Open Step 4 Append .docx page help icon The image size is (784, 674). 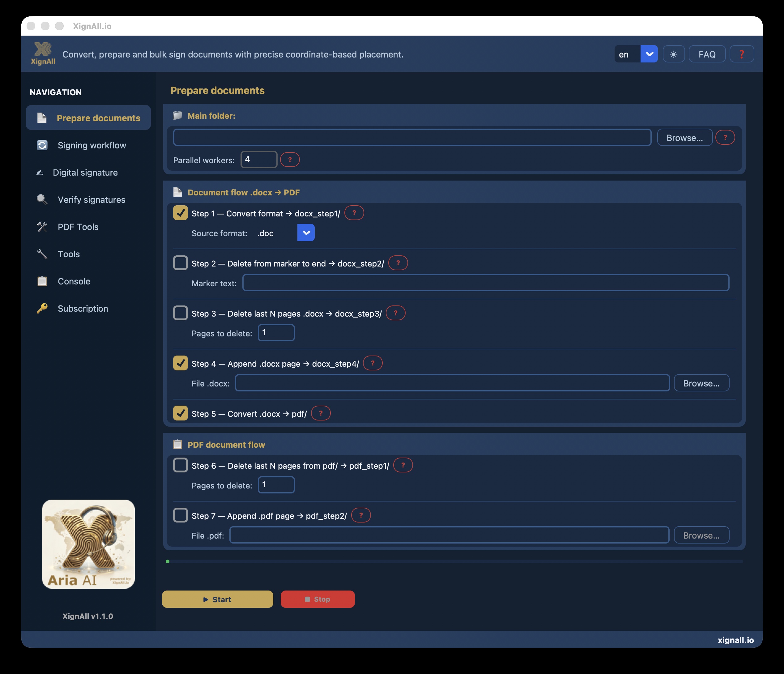tap(373, 363)
